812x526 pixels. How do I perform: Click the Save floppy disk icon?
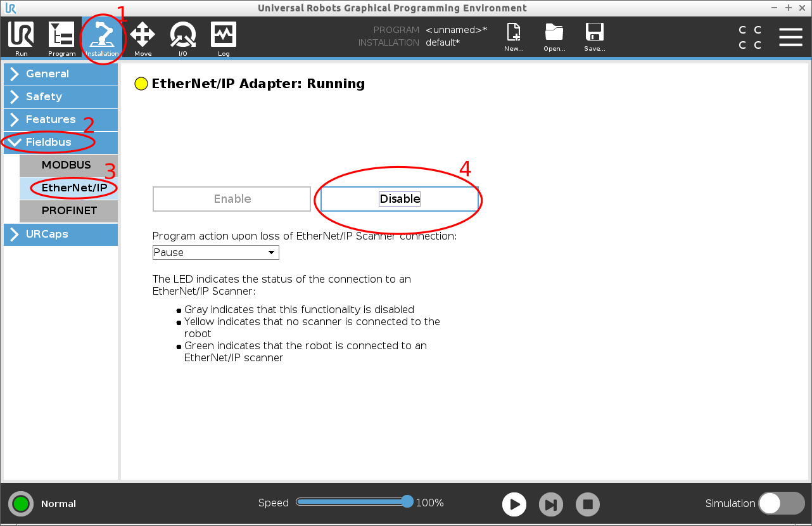click(x=594, y=37)
